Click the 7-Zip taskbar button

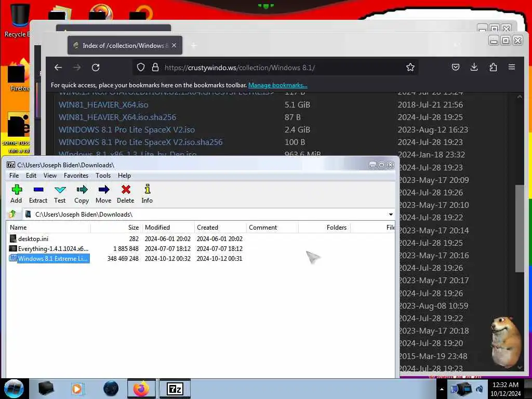[x=175, y=389]
